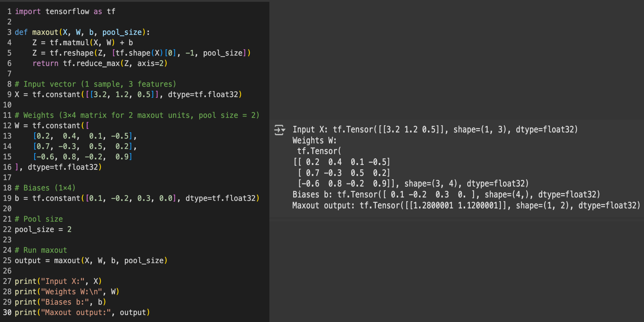Click the print("Maxout output:", output) line

click(x=82, y=313)
